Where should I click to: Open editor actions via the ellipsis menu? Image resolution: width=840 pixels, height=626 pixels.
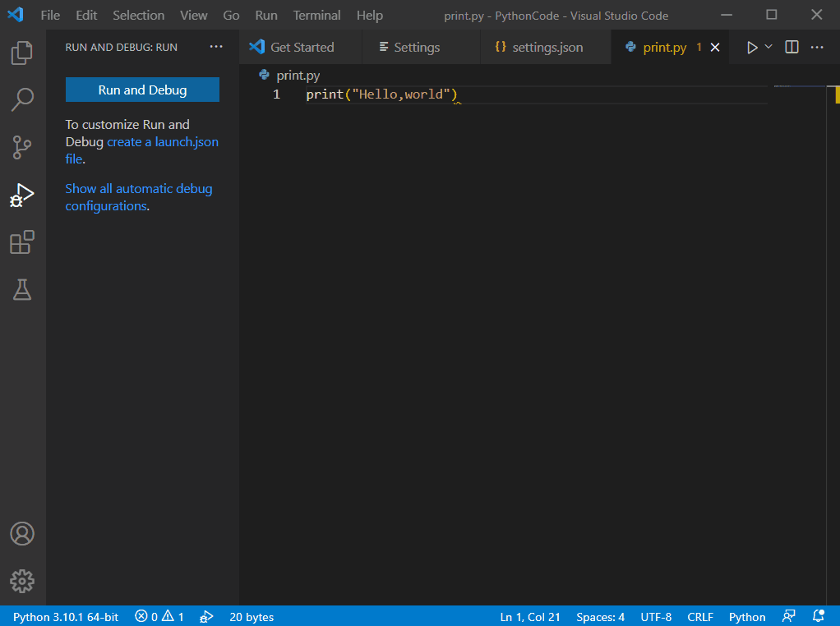pyautogui.click(x=817, y=47)
